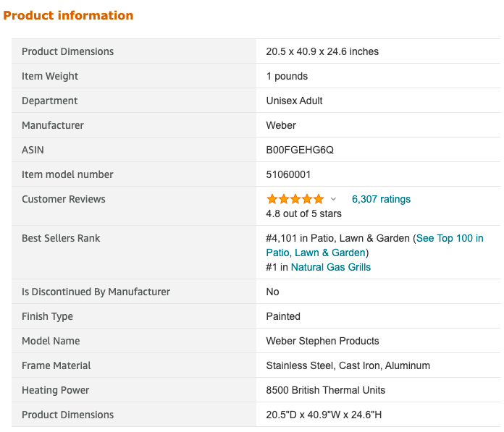Open the Natural Gas Grills category link
This screenshot has width=504, height=432.
point(331,267)
